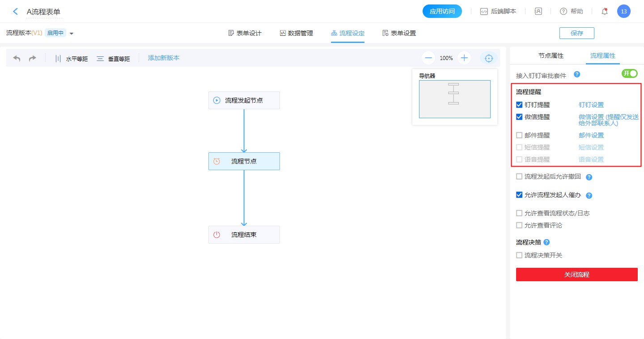Open the 表单设计 tab

(x=245, y=33)
